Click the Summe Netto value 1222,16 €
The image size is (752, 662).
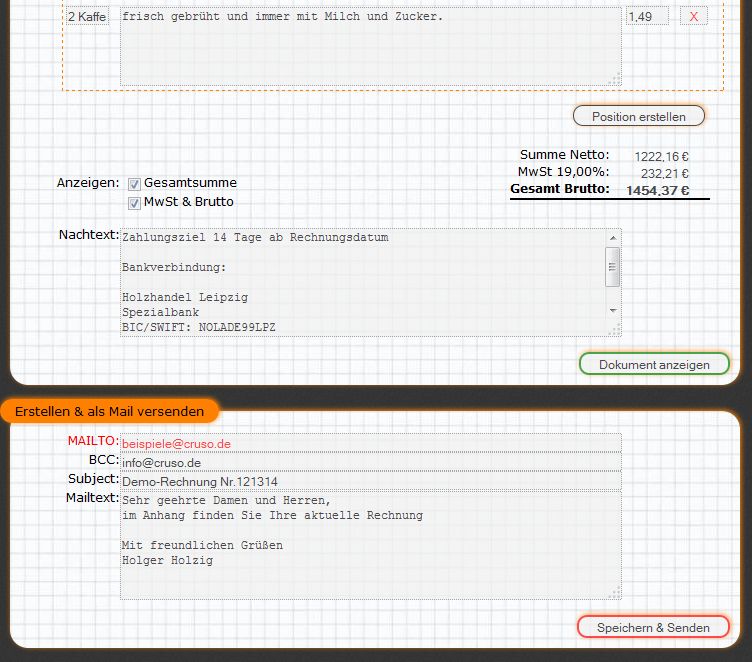tap(661, 156)
